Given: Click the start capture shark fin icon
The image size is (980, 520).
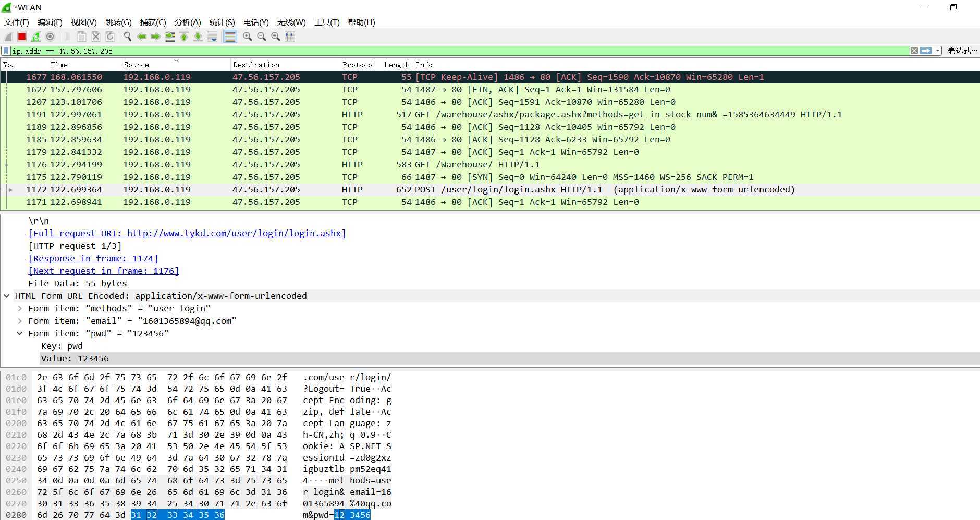Looking at the screenshot, I should point(8,37).
